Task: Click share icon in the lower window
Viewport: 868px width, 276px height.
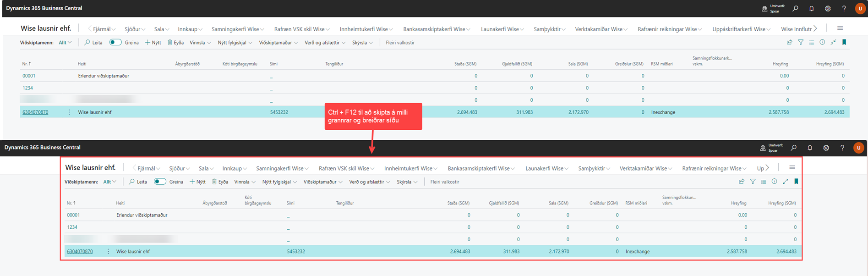Action: [742, 182]
